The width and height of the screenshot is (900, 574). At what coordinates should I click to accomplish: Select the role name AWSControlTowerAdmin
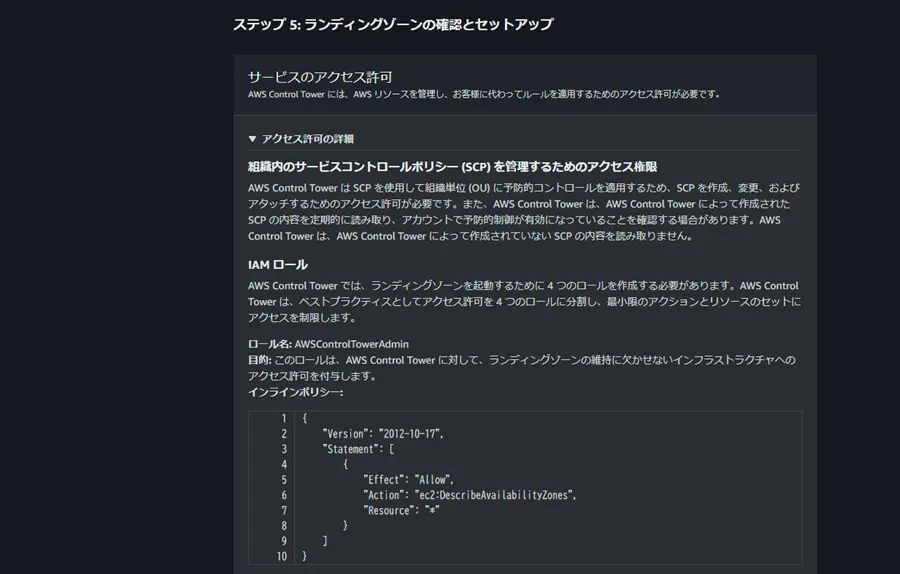point(351,344)
